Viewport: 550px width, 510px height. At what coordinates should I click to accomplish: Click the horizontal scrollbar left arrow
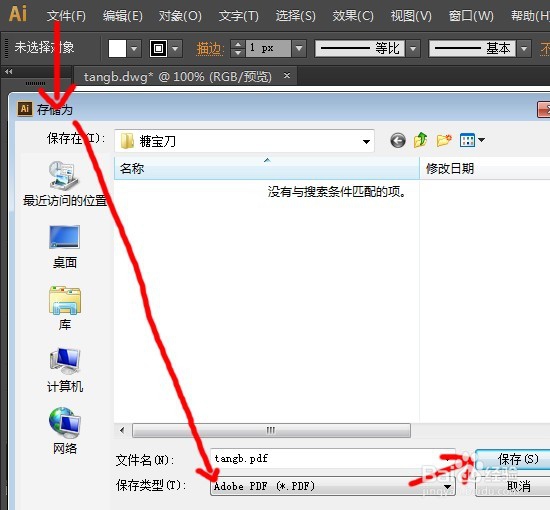(122, 430)
